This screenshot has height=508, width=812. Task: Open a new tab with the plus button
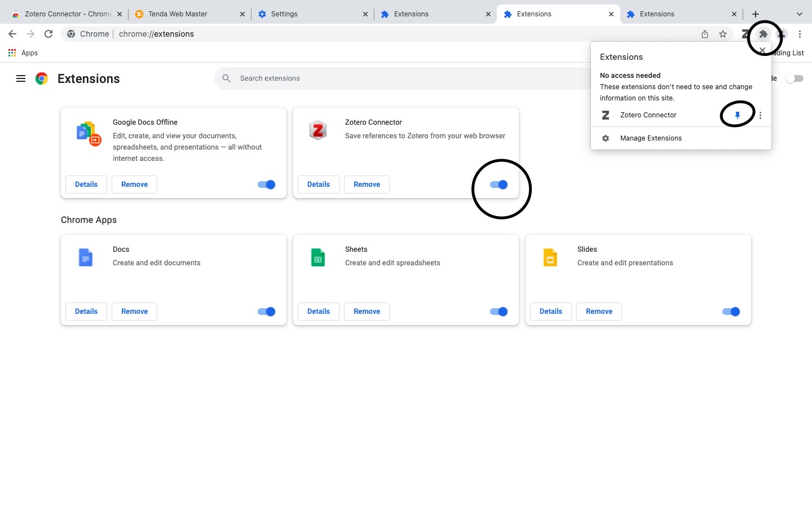pyautogui.click(x=756, y=14)
